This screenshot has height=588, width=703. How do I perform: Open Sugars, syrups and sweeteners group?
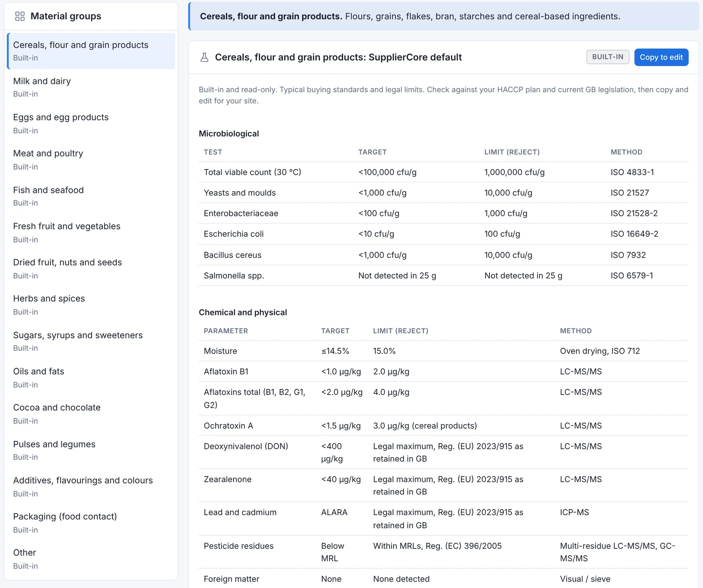pos(91,341)
